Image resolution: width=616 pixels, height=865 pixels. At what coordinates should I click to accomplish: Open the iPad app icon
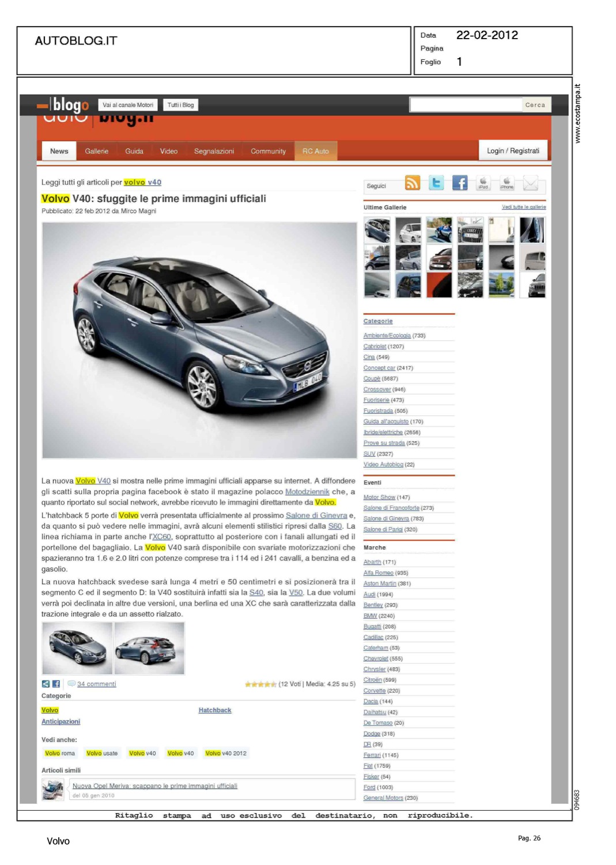click(483, 183)
